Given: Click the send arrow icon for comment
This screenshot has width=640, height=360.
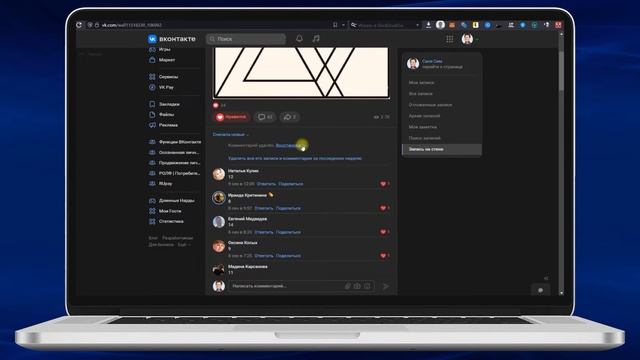Looking at the screenshot, I should click(386, 286).
